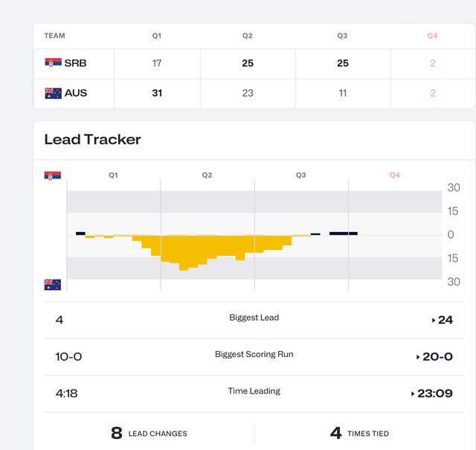Click the yellow Australia lead area in chart
The height and width of the screenshot is (450, 476).
click(208, 249)
